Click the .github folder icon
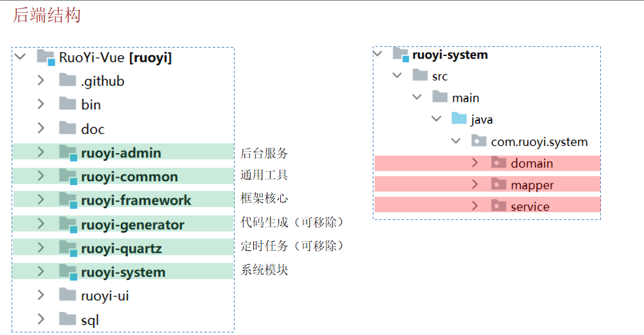This screenshot has width=644, height=335. (67, 80)
